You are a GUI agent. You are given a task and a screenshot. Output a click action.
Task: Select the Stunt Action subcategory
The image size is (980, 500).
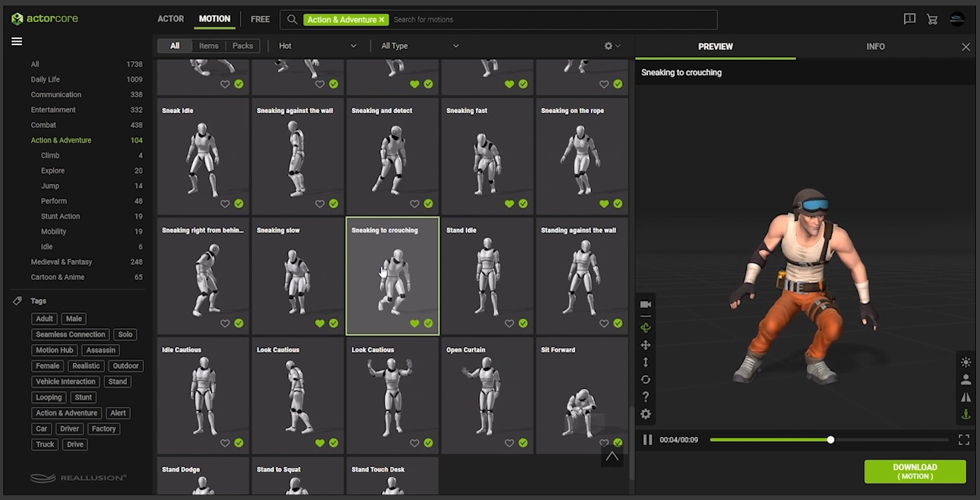click(x=60, y=217)
